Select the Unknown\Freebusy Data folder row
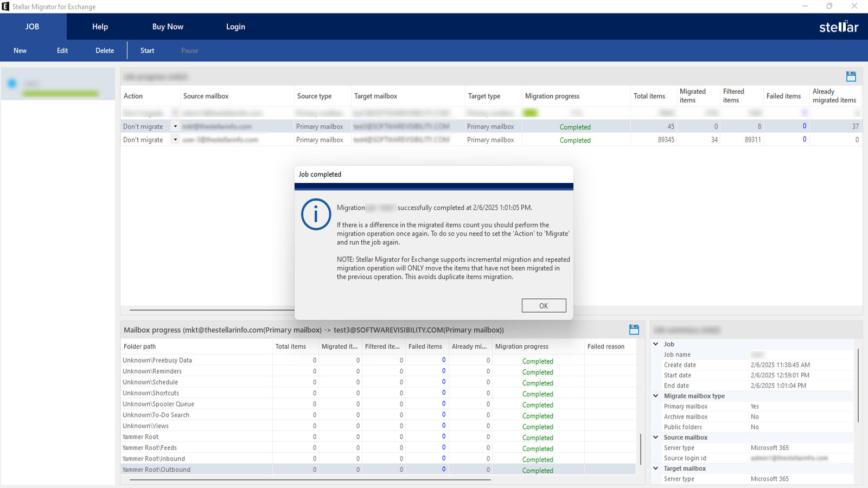Image resolution: width=868 pixels, height=488 pixels. (378, 361)
